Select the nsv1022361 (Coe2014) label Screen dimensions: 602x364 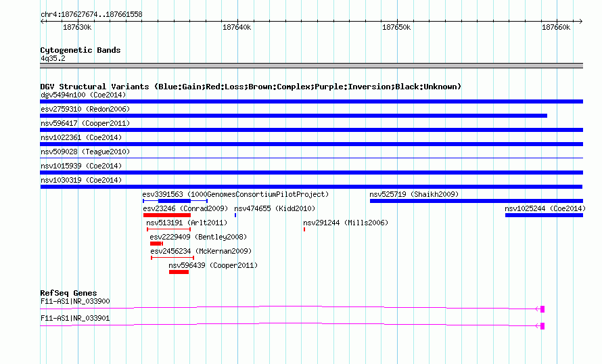point(81,137)
